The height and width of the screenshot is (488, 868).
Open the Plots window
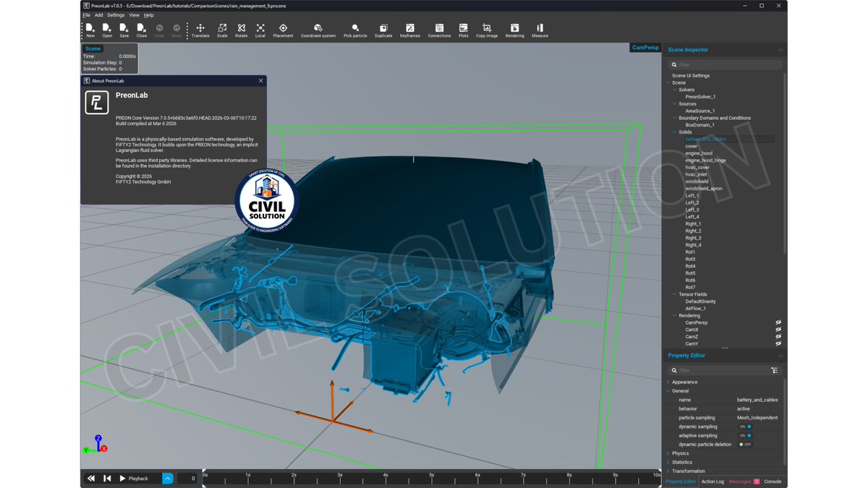point(463,30)
